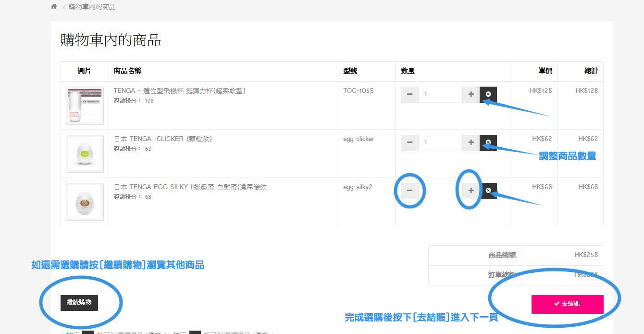Viewport: 644px width, 334px height.
Task: Decrease quantity of TOC-105S with minus button
Action: 409,94
